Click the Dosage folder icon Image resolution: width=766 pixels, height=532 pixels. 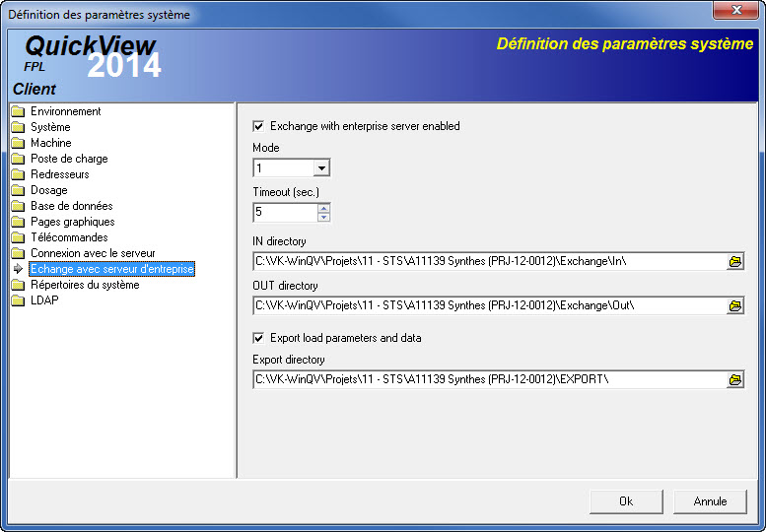[x=18, y=190]
